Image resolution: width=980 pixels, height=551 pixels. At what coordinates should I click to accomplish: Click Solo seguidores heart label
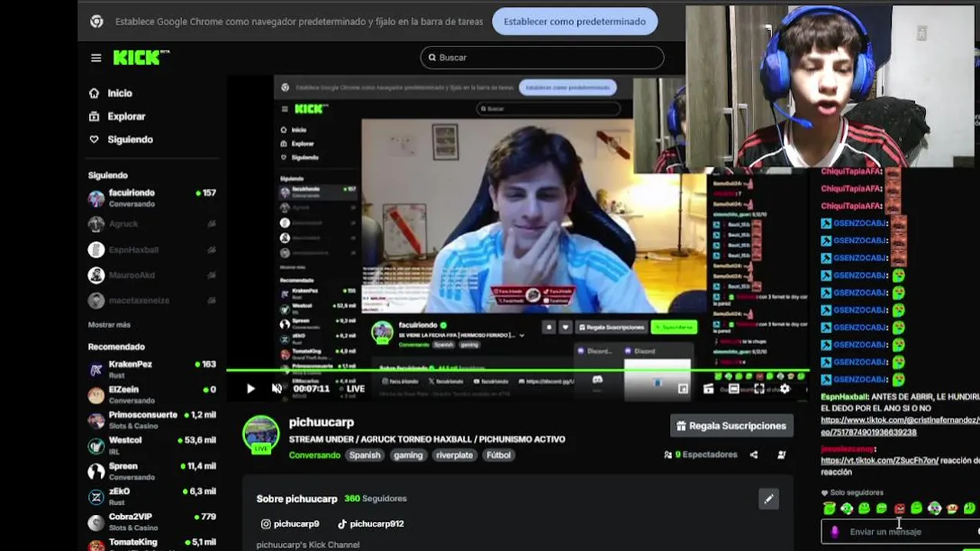[x=852, y=493]
